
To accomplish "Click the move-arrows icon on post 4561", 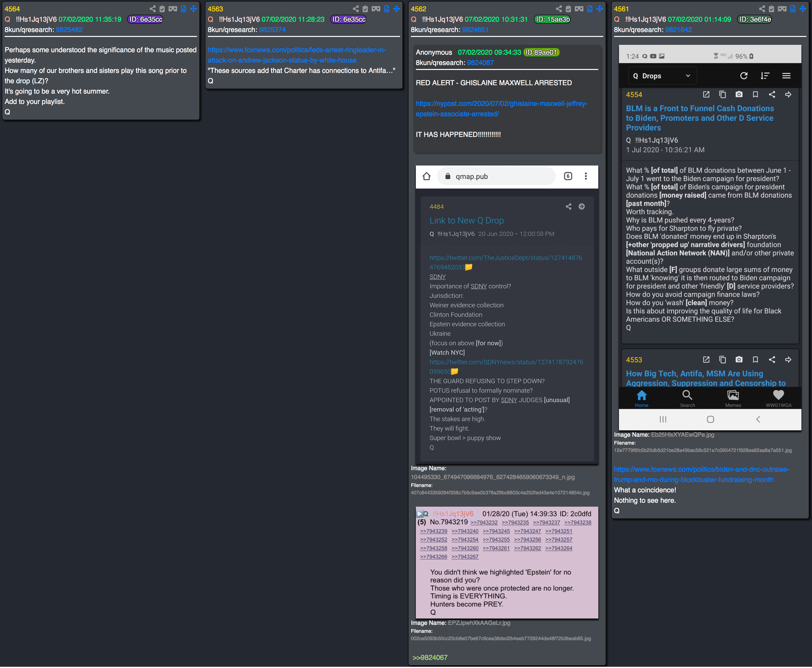I will coord(802,9).
